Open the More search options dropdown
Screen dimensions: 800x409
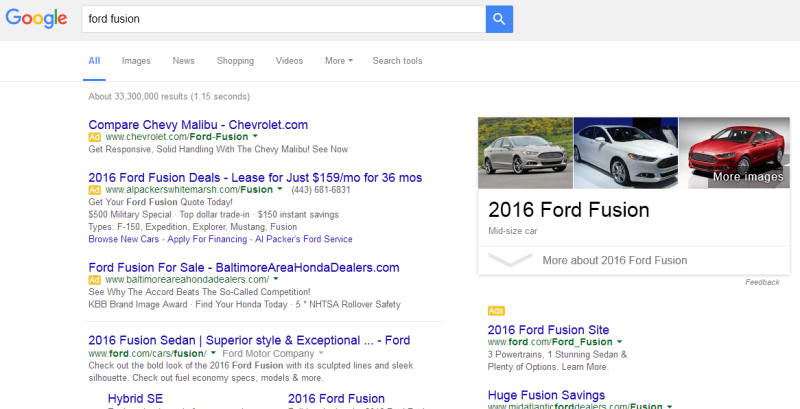[x=338, y=61]
